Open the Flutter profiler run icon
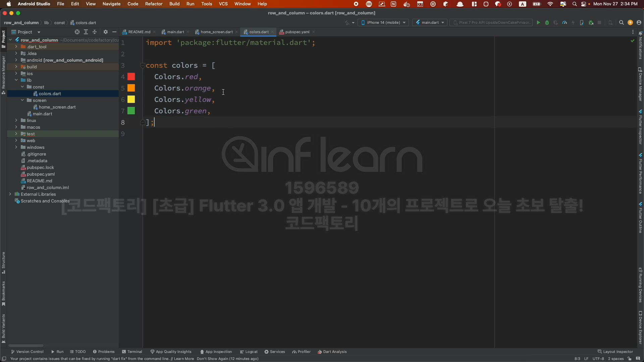The height and width of the screenshot is (362, 644). tap(565, 23)
